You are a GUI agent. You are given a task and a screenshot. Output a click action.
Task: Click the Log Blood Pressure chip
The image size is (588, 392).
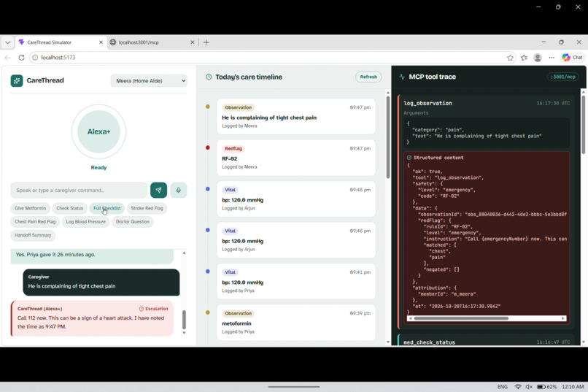86,222
